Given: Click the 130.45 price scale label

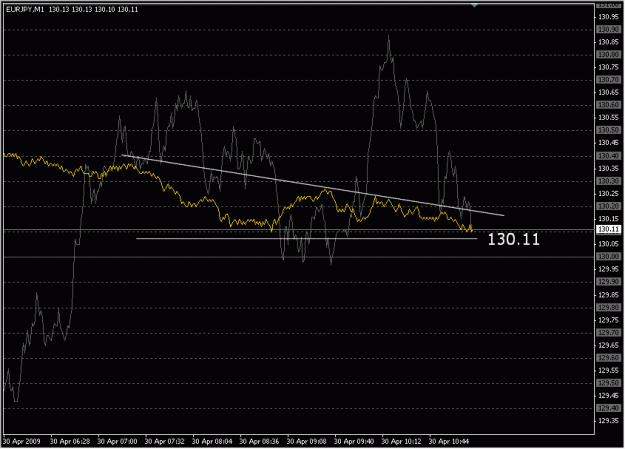Looking at the screenshot, I should click(x=609, y=143).
